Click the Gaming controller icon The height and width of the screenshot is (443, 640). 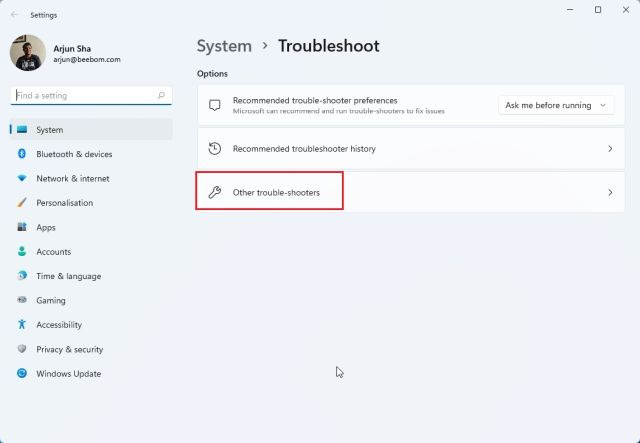(22, 300)
